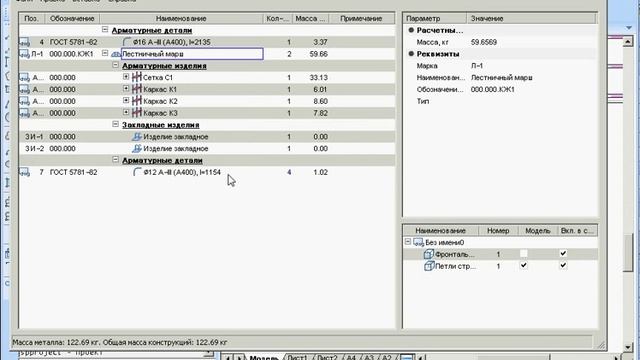This screenshot has height=360, width=640.
Task: Toggle Вкл. в с... checkbox for Фронталь... row
Action: 563,253
